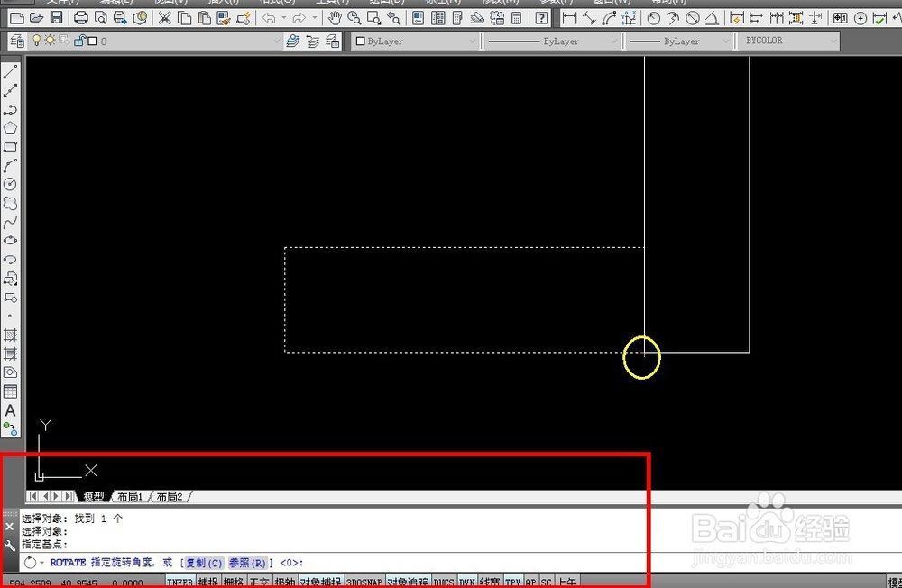The image size is (902, 588).
Task: Select the Spline curve tool
Action: coord(10,222)
